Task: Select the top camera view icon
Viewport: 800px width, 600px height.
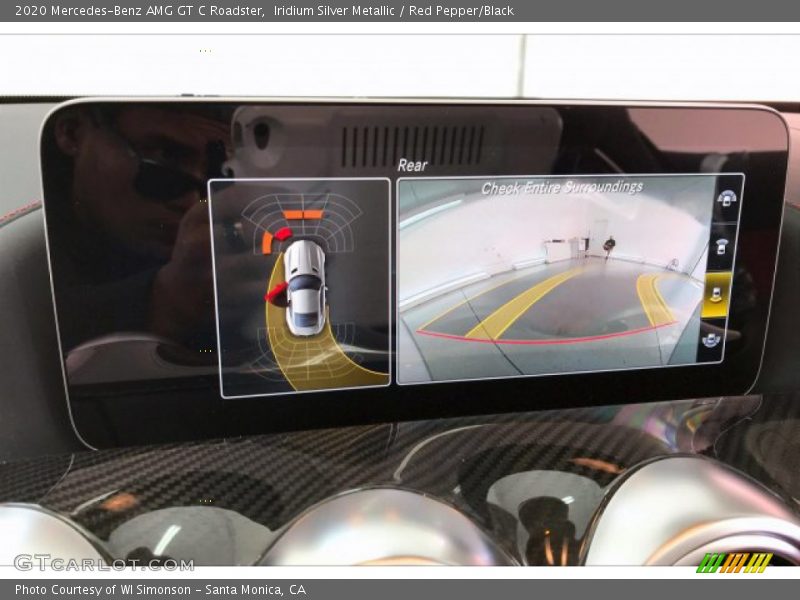Action: [x=727, y=198]
